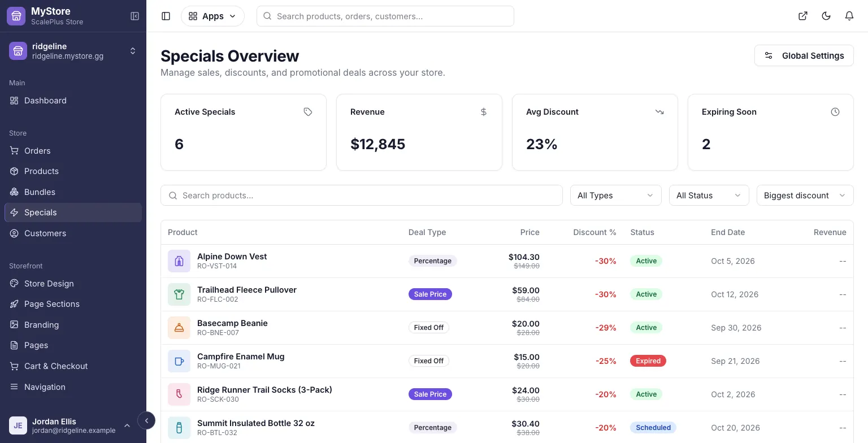Click the clock icon on Expiring Soon card
868x443 pixels.
pos(835,112)
